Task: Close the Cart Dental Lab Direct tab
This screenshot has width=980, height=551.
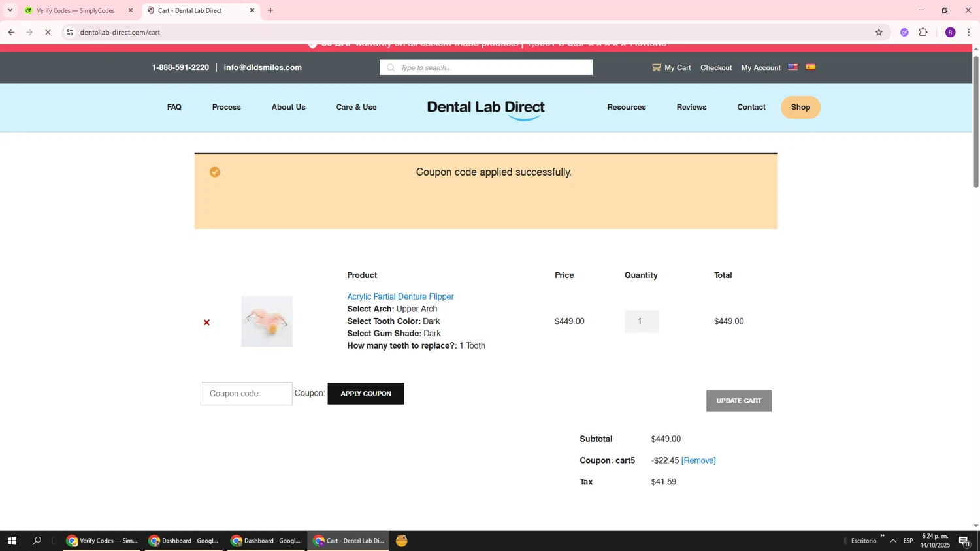Action: [252, 10]
